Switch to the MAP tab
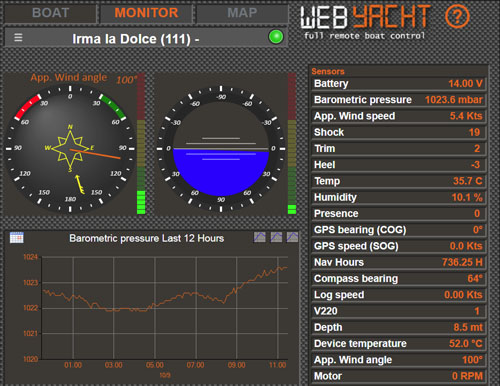This screenshot has height=386, width=500. (242, 13)
